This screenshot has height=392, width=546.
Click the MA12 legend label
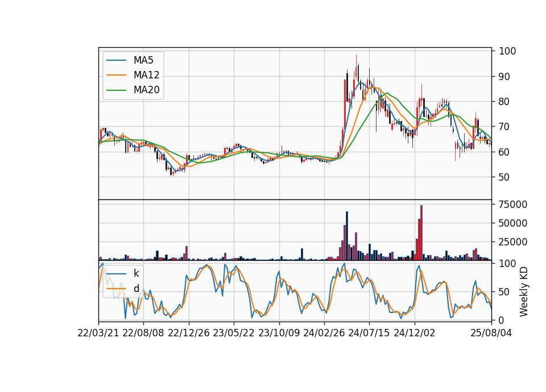click(146, 75)
